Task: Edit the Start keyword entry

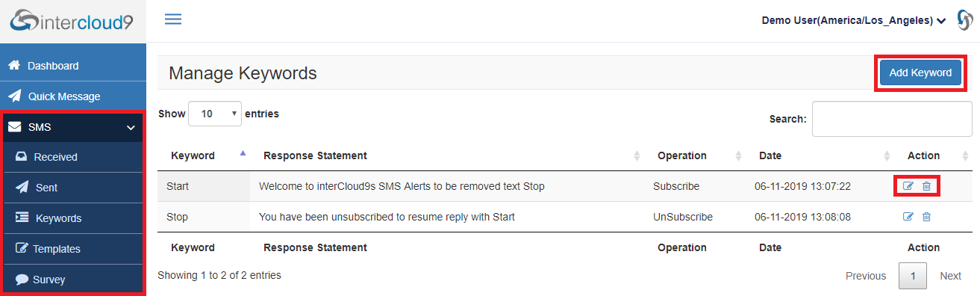Action: tap(908, 186)
